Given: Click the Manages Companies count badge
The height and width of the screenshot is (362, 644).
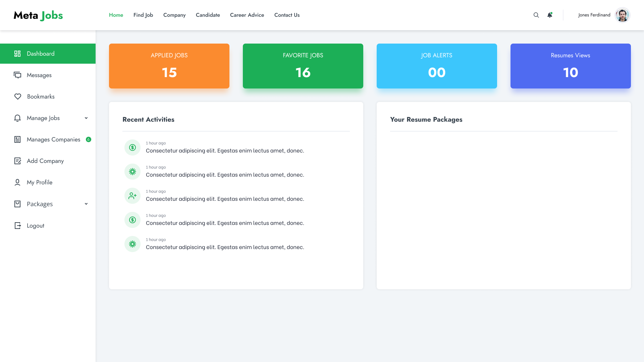Looking at the screenshot, I should 88,139.
